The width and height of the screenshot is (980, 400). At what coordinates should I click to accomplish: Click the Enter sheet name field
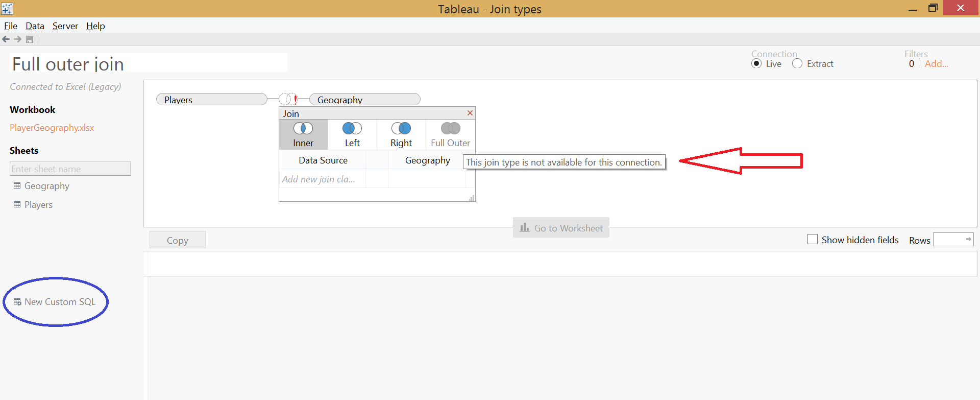coord(70,169)
